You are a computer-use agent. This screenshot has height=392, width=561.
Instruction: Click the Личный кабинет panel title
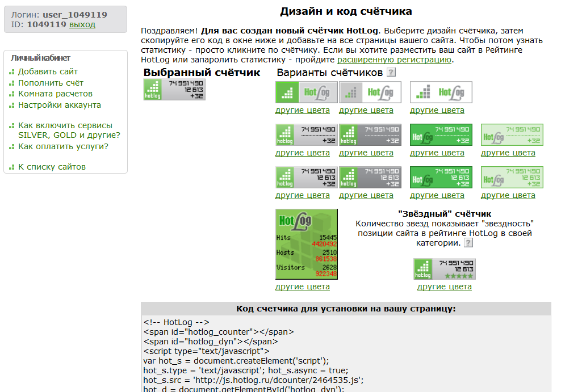coord(40,58)
